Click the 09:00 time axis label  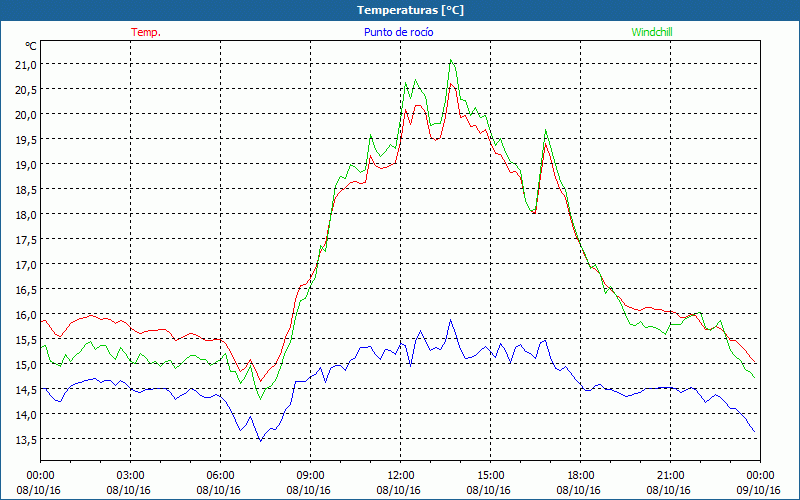pyautogui.click(x=310, y=474)
